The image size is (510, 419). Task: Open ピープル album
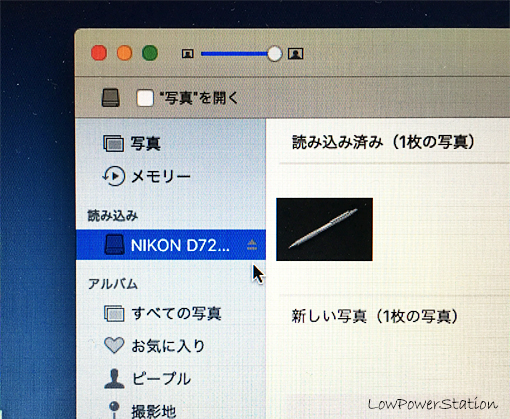pyautogui.click(x=171, y=379)
